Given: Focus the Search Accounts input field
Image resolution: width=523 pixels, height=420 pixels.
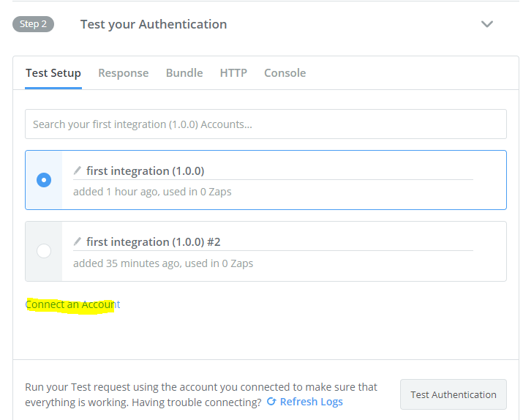Looking at the screenshot, I should point(266,124).
